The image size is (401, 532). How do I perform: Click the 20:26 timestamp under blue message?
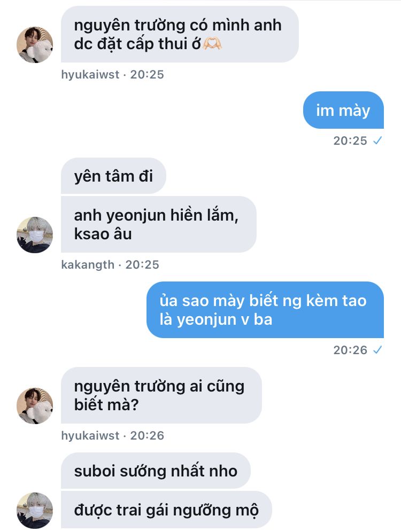pyautogui.click(x=350, y=350)
